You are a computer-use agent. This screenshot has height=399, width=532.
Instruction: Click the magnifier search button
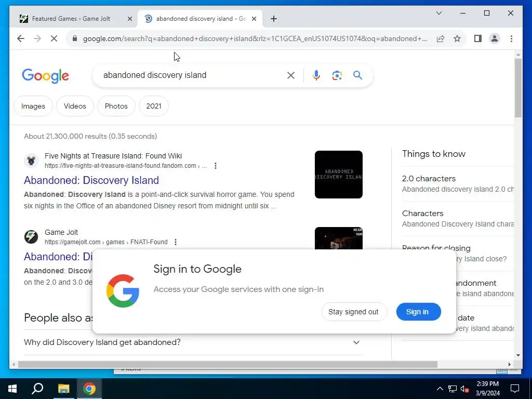coord(357,75)
